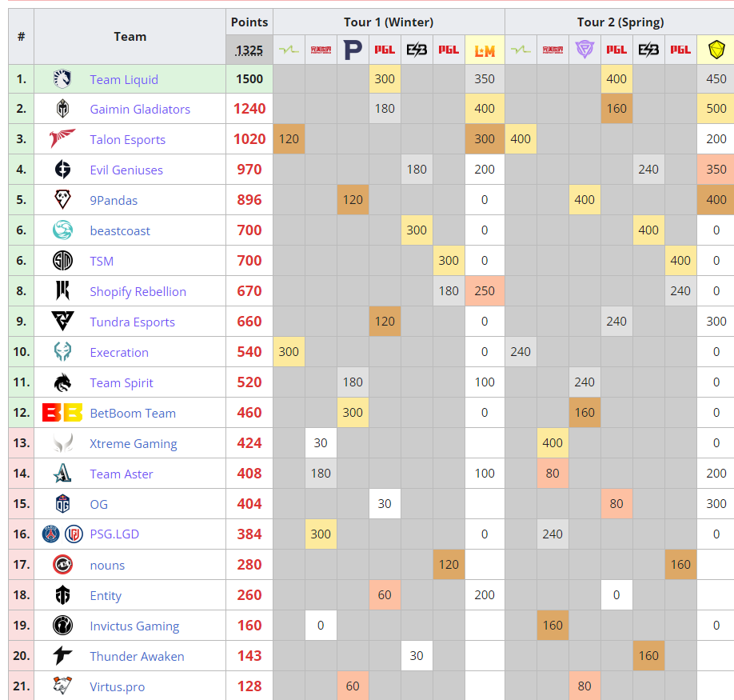Click the Xtreme Gaming logo

coord(62,443)
